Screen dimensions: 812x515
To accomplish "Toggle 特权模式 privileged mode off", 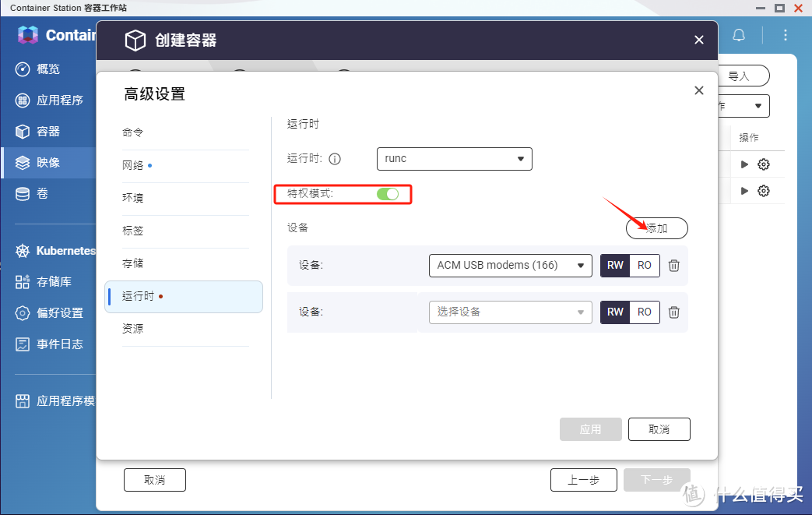I will [x=387, y=194].
